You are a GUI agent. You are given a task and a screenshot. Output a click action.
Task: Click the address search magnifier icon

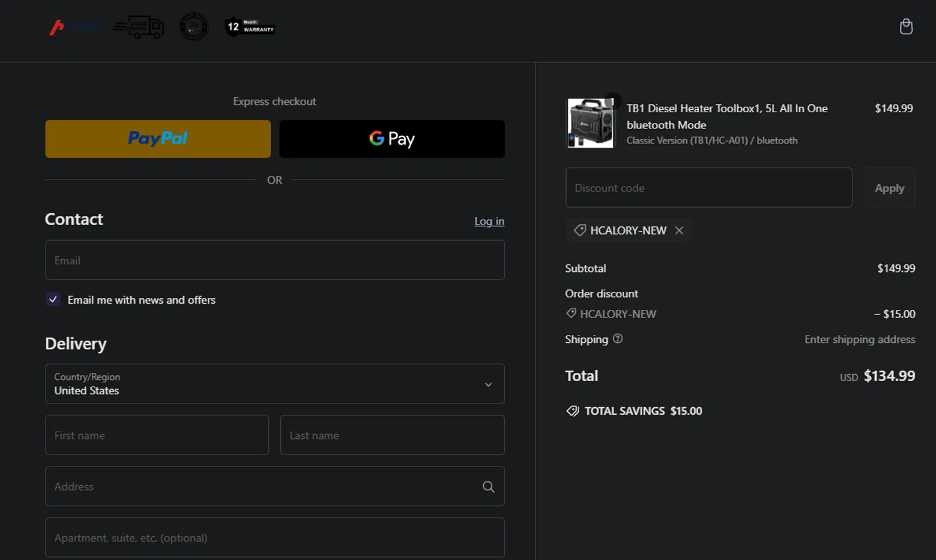[x=489, y=486]
